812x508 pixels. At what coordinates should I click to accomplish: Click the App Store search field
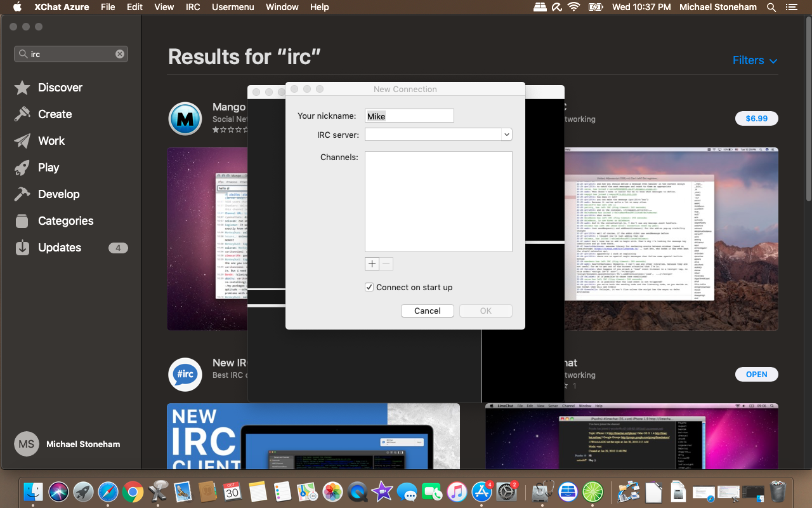point(71,54)
